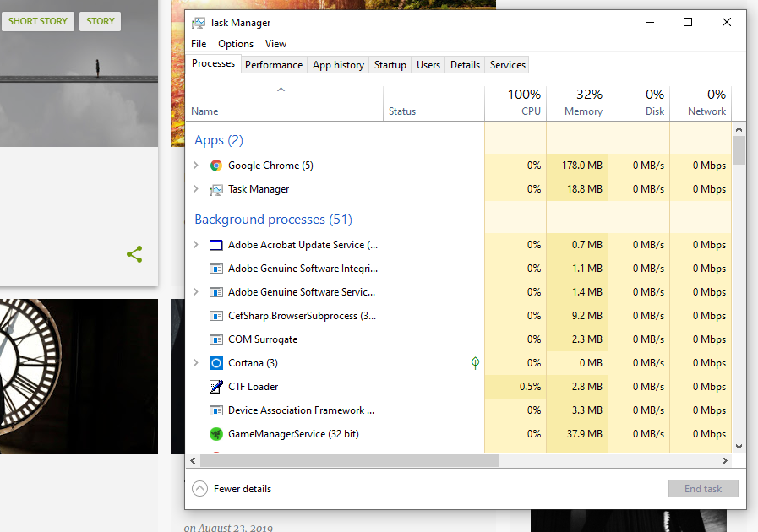758x532 pixels.
Task: Sort by the Memory column header
Action: pyautogui.click(x=577, y=103)
